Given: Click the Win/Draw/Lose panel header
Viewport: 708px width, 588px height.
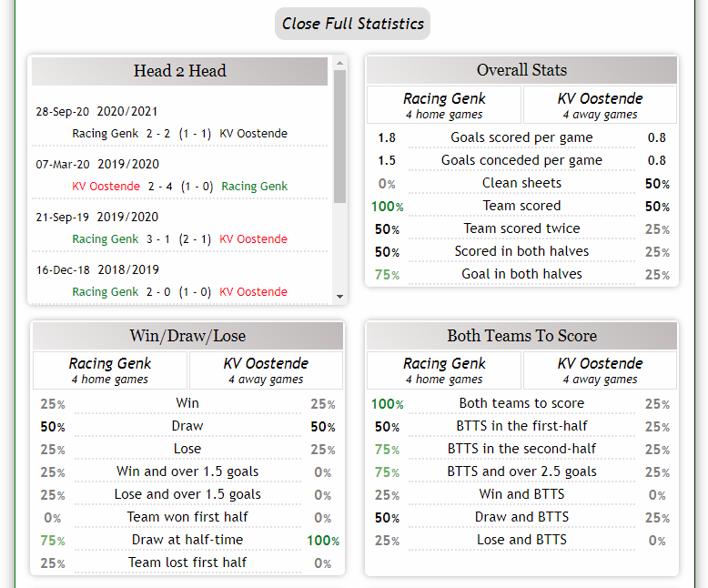Looking at the screenshot, I should [187, 336].
